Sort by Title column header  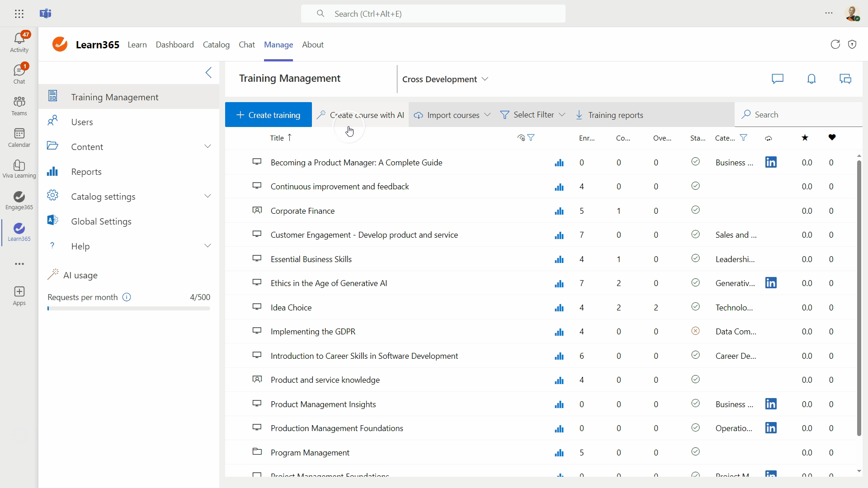pos(281,138)
